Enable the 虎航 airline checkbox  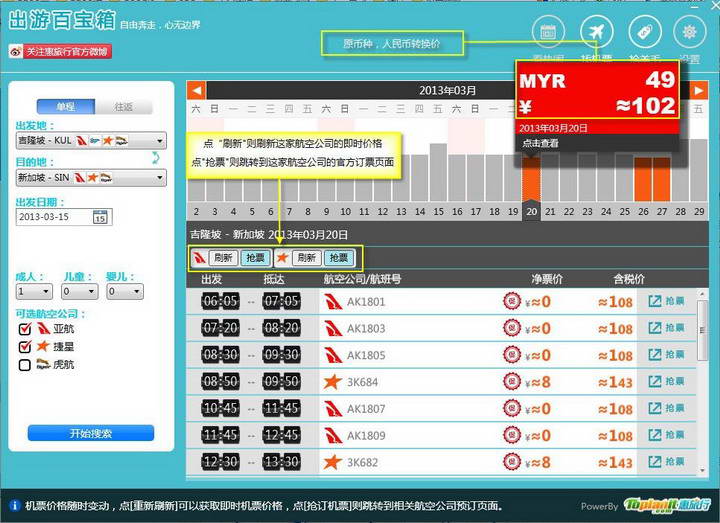pyautogui.click(x=25, y=365)
